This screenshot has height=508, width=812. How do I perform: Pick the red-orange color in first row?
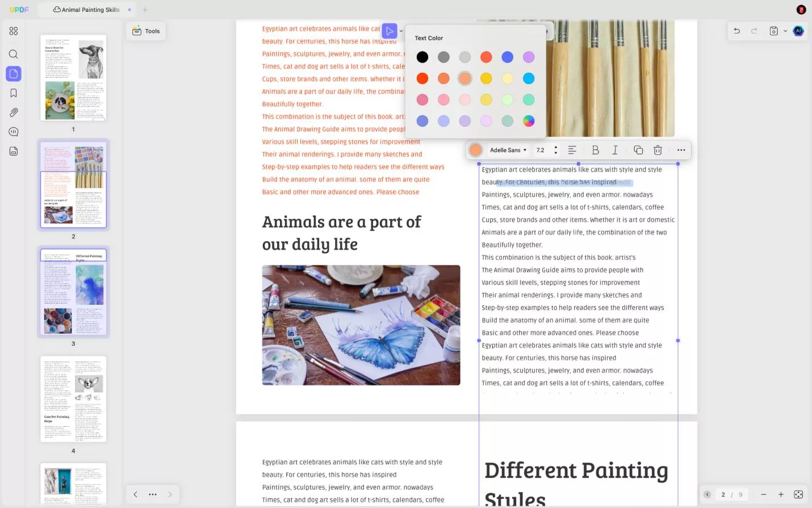click(x=486, y=57)
